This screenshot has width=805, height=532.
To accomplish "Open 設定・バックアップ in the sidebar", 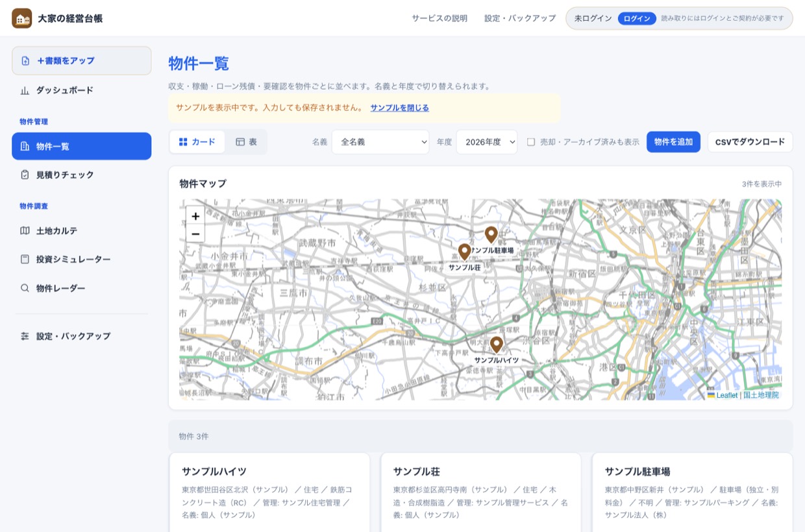I will tap(82, 336).
